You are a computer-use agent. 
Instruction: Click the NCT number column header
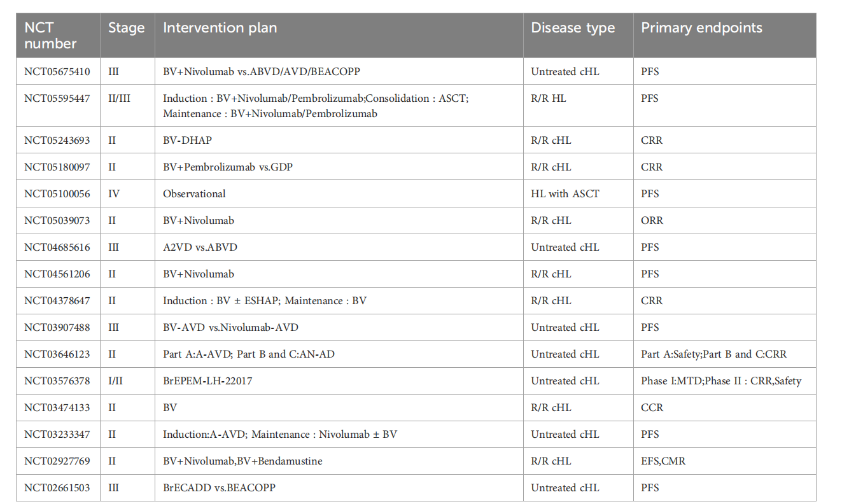pos(58,36)
